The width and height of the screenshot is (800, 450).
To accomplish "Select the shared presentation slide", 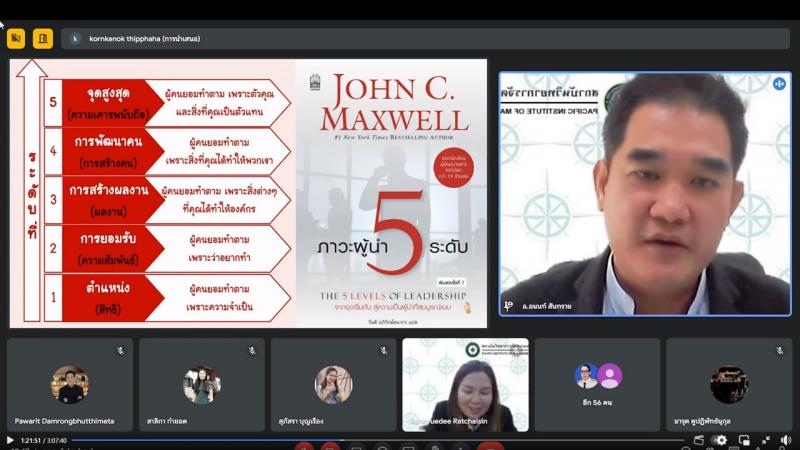I will (248, 193).
